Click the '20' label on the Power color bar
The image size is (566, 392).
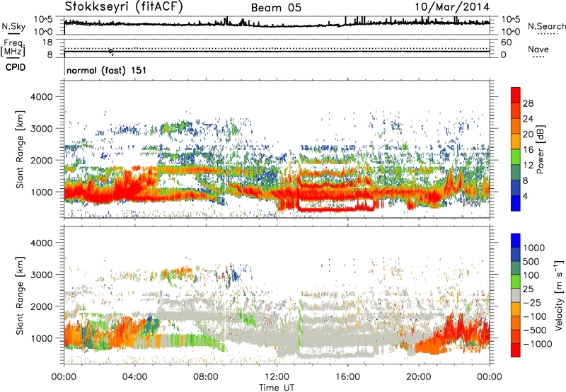tap(528, 134)
